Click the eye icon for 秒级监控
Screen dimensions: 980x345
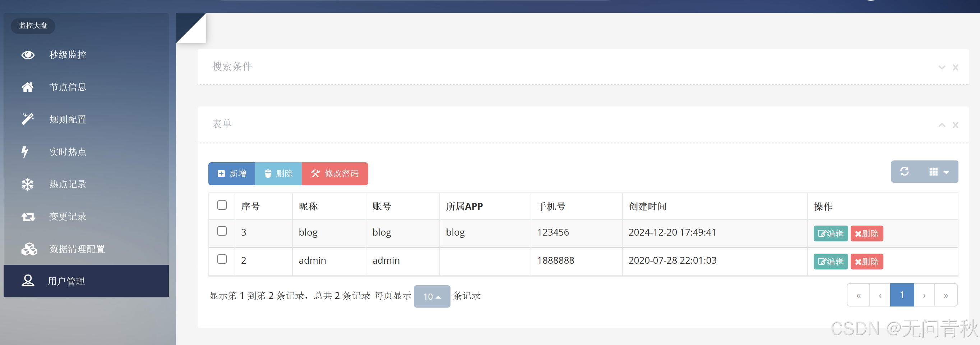[x=28, y=55]
